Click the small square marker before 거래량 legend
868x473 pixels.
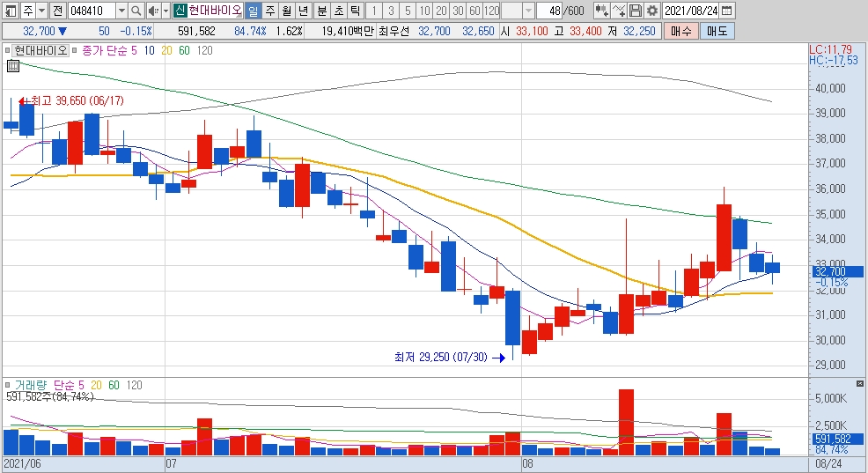pyautogui.click(x=8, y=385)
